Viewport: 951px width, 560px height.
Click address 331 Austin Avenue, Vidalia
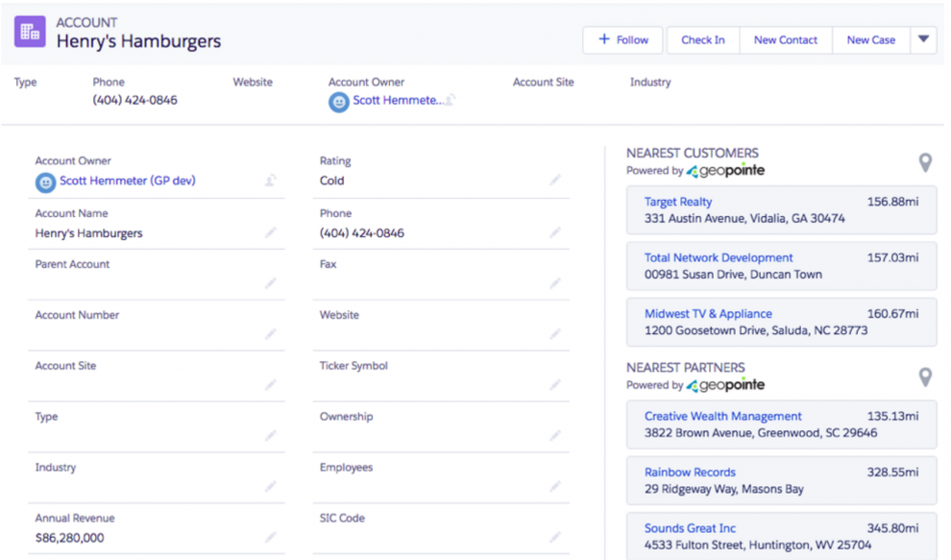(744, 218)
